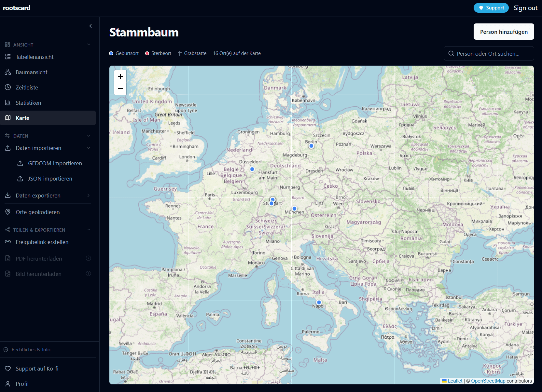This screenshot has width=542, height=392.
Task: Open JSON importieren
Action: click(50, 178)
